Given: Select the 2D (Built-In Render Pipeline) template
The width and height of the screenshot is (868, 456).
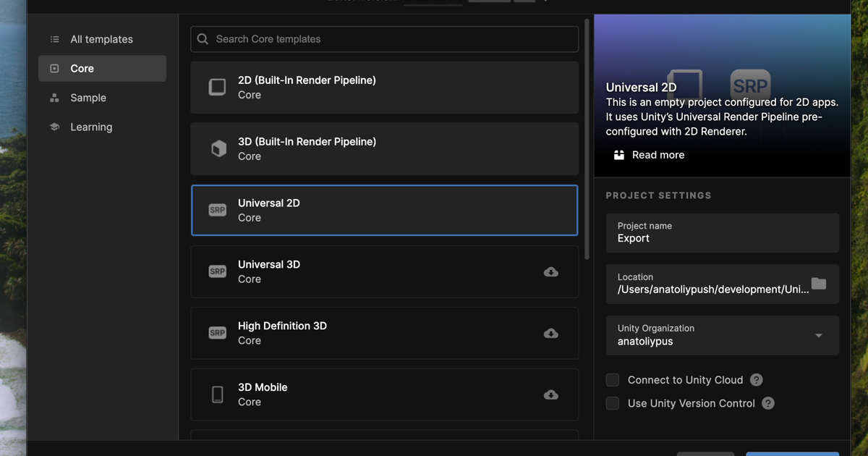Looking at the screenshot, I should pyautogui.click(x=384, y=88).
